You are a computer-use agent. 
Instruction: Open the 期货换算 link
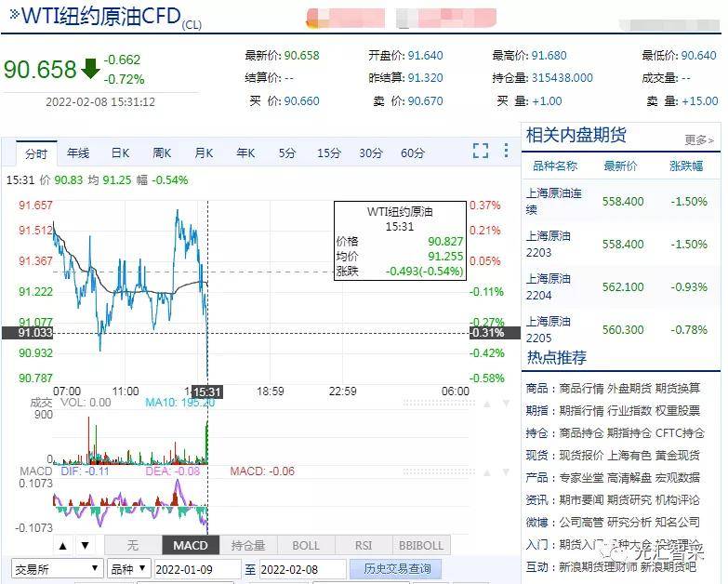[x=678, y=388]
